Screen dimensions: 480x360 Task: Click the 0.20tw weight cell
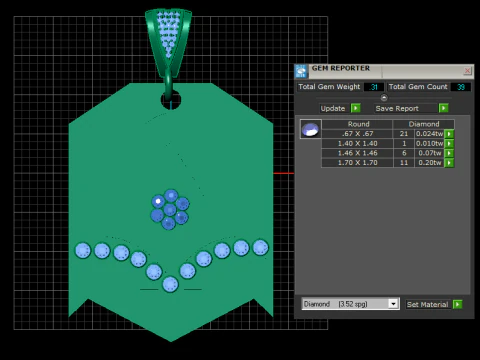430,163
